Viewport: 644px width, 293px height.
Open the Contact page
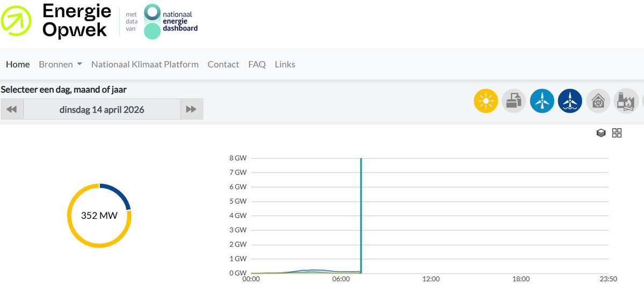point(223,64)
